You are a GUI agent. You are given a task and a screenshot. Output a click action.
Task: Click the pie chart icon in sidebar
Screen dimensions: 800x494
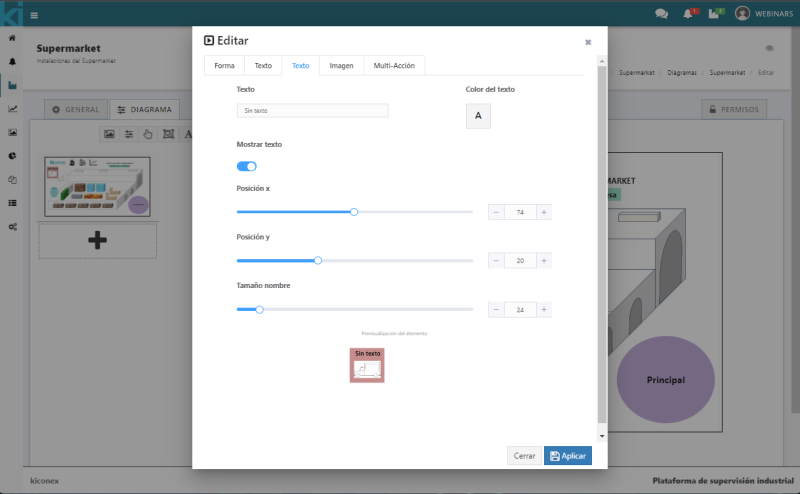pyautogui.click(x=12, y=156)
